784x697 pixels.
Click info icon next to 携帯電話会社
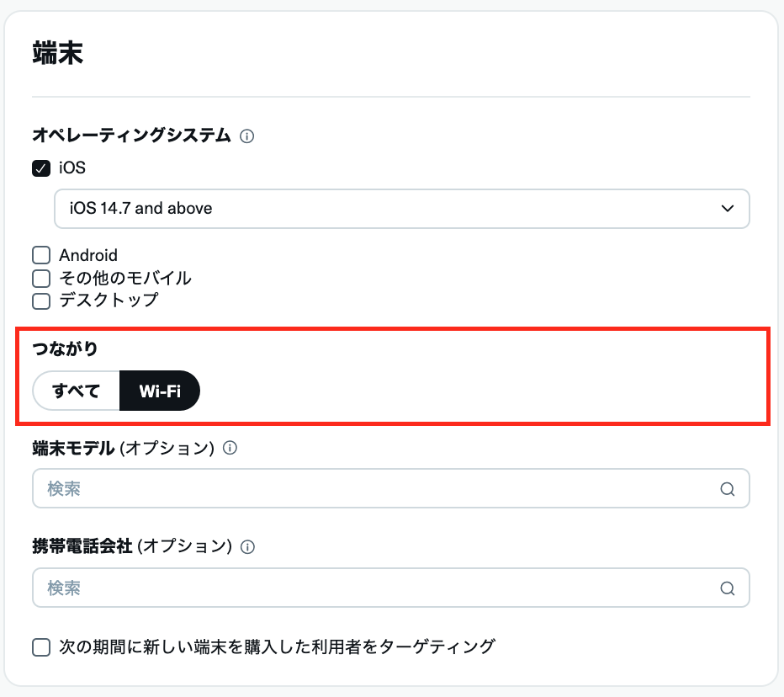pos(247,547)
